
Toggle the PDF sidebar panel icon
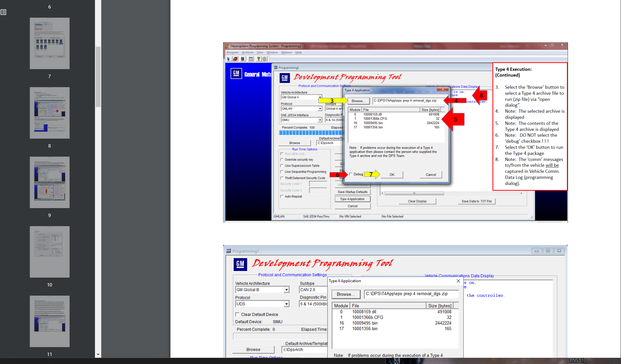(x=3, y=12)
